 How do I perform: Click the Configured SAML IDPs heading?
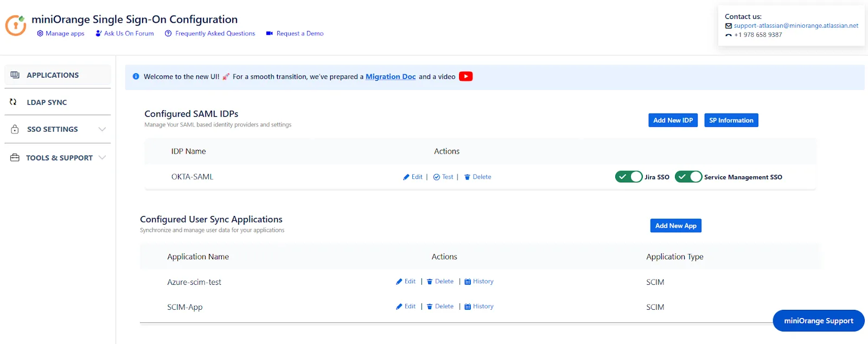(x=192, y=114)
